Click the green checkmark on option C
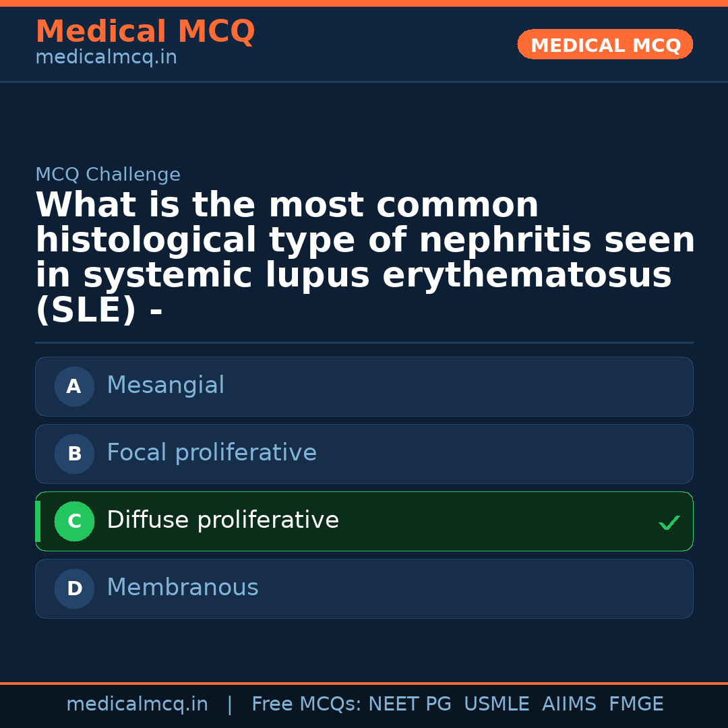728x728 pixels. (x=669, y=522)
